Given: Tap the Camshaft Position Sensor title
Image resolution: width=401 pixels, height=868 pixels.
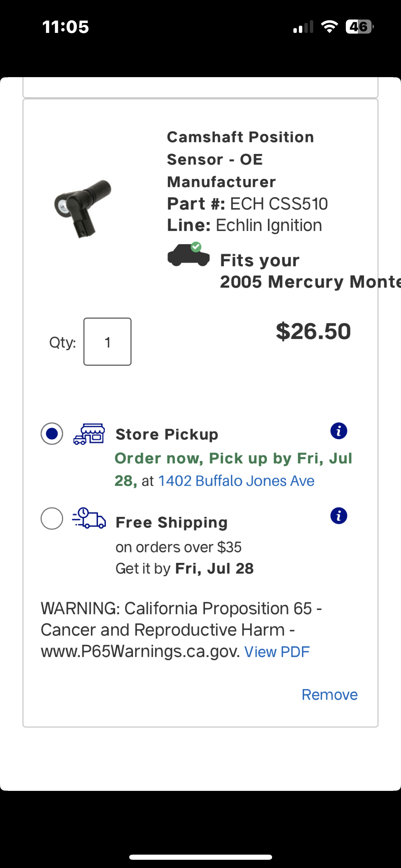Looking at the screenshot, I should [240, 159].
